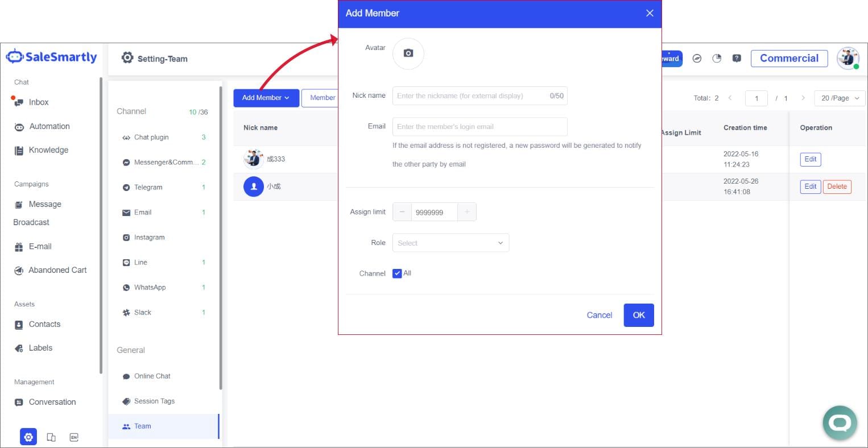
Task: Expand the Role select dropdown
Action: [450, 243]
